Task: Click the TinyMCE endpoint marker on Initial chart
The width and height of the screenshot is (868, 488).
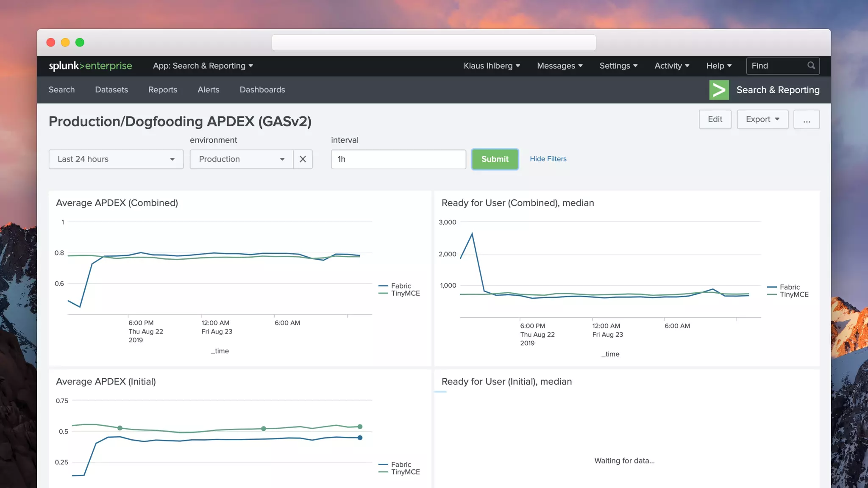Action: click(360, 427)
